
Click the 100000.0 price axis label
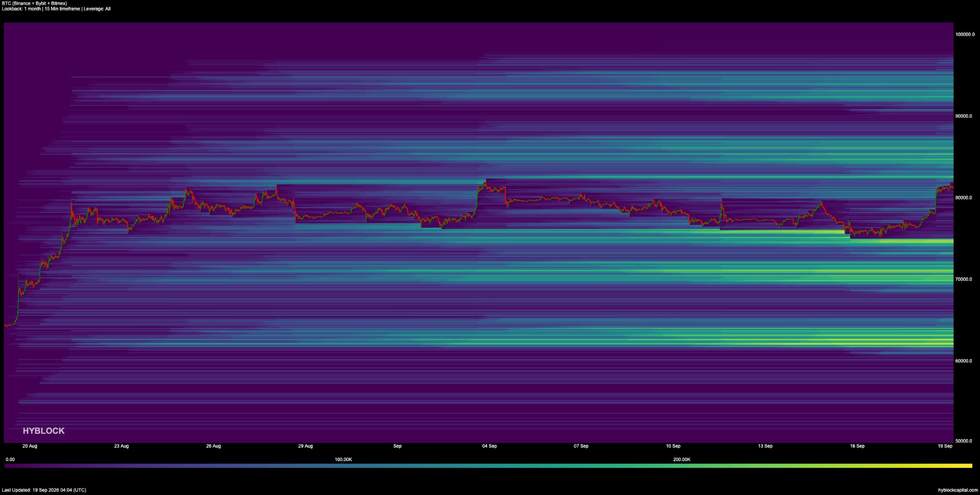point(965,34)
